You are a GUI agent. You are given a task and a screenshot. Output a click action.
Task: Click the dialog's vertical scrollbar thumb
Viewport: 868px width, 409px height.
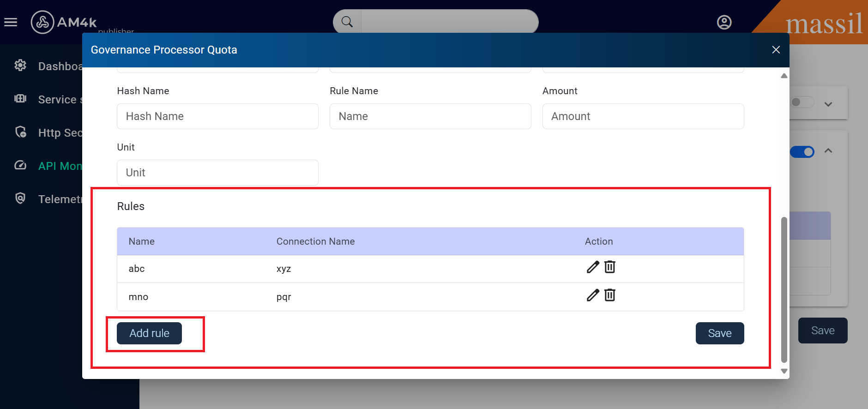[x=784, y=290]
